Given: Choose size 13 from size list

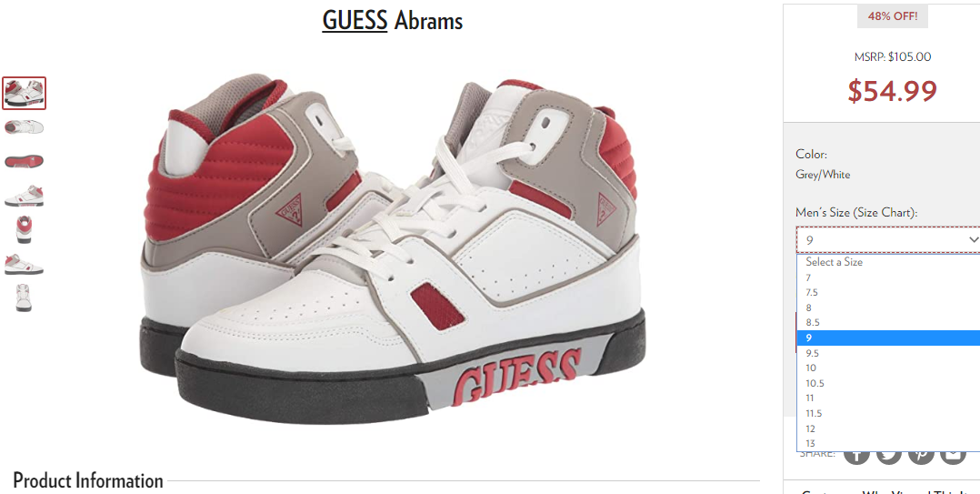Looking at the screenshot, I should pyautogui.click(x=888, y=443).
